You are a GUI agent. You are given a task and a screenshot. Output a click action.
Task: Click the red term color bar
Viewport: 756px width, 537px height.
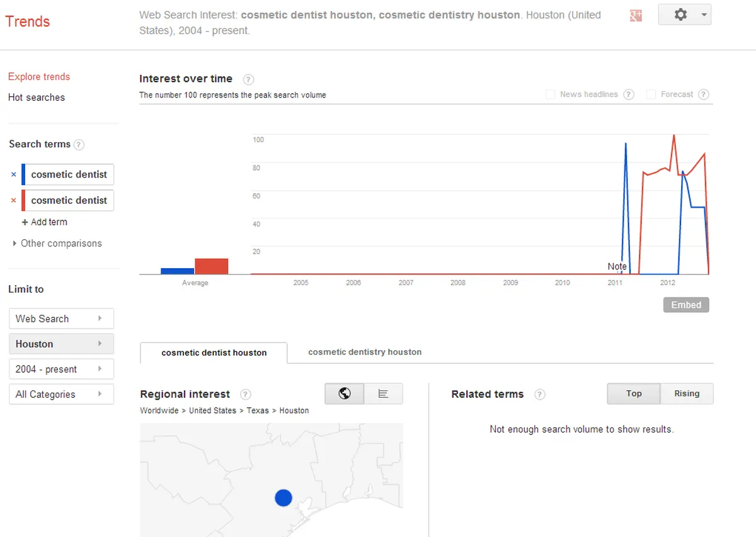coord(23,200)
